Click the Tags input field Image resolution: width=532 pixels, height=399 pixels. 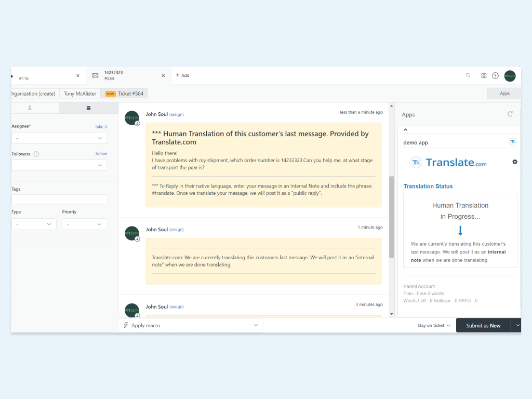[x=59, y=199]
